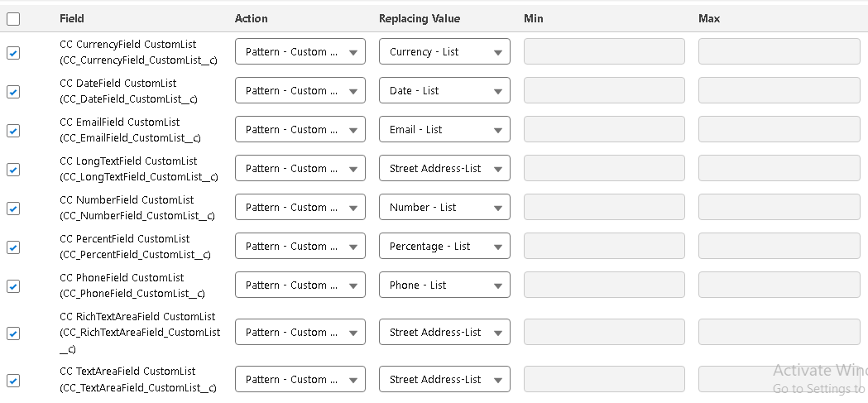868x403 pixels.
Task: Click the Min field for CC CurrencyField row
Action: click(x=604, y=51)
